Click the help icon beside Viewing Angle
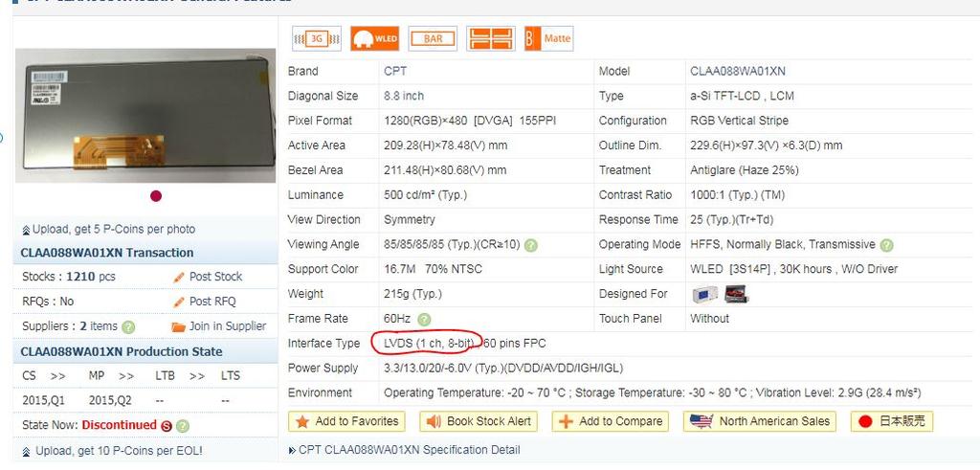Viewport: 980px width, 470px height. (531, 245)
